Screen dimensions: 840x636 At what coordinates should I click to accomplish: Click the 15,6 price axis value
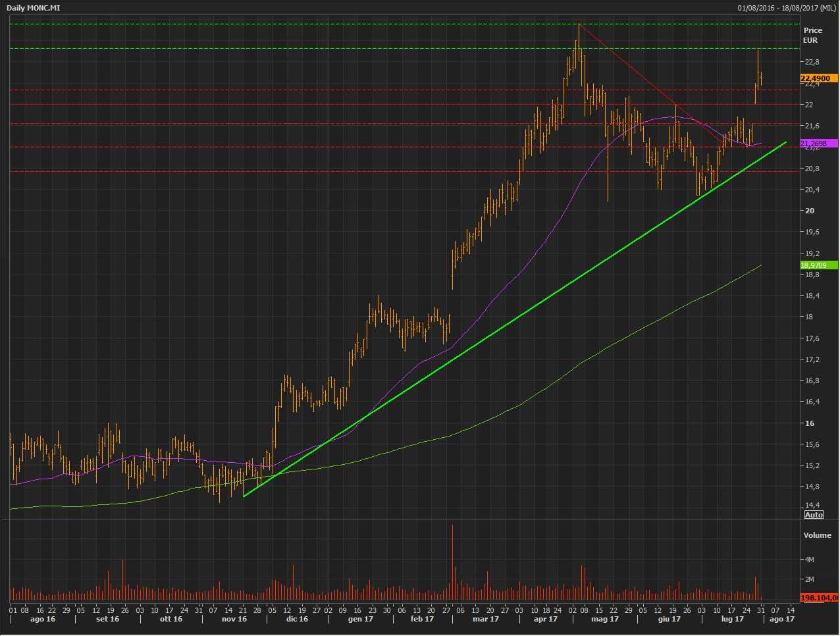[x=812, y=444]
